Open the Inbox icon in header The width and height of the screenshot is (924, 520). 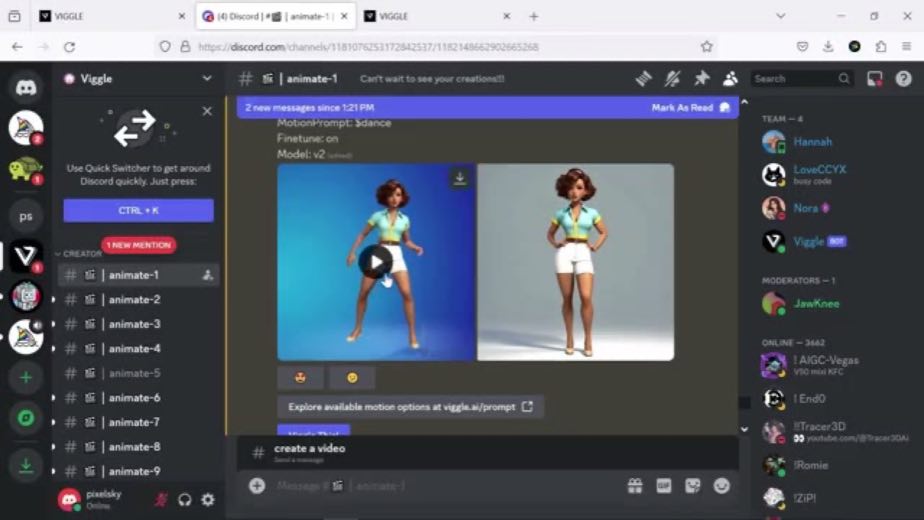pos(874,78)
